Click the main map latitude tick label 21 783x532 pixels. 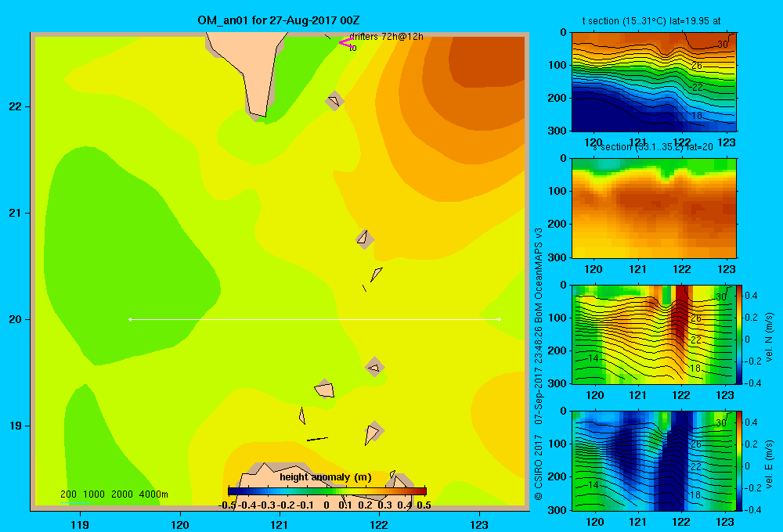click(16, 213)
